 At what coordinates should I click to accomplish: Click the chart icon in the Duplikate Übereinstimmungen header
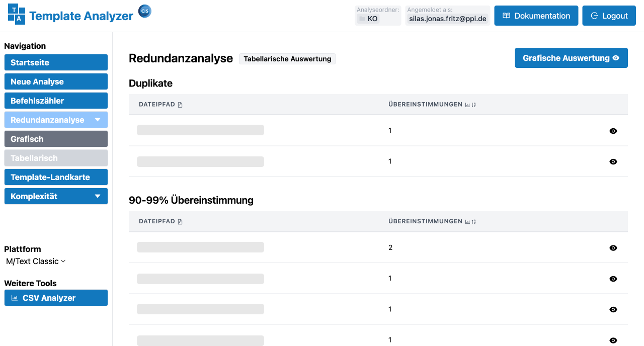point(467,105)
